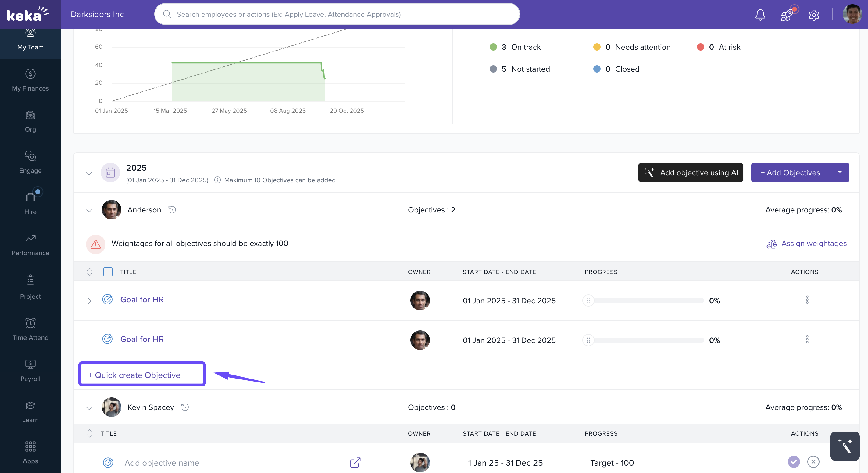
Task: Open the Add Objectives dropdown arrow
Action: click(x=840, y=172)
